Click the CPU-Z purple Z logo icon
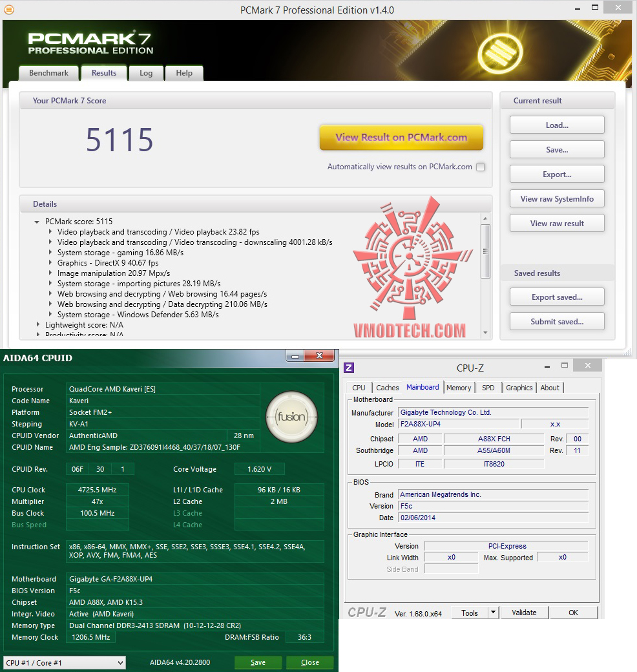Viewport: 637px width, 672px height. click(x=349, y=368)
